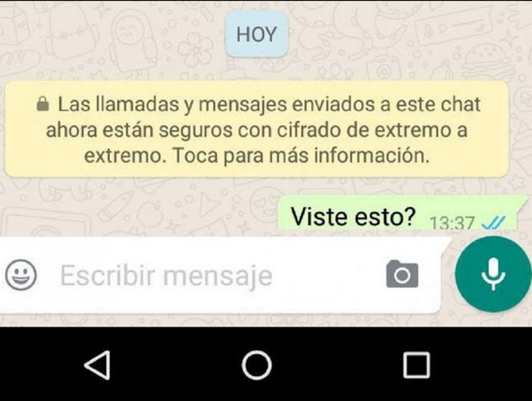Click the 13:37 message timestamp
532x401 pixels.
tap(451, 223)
